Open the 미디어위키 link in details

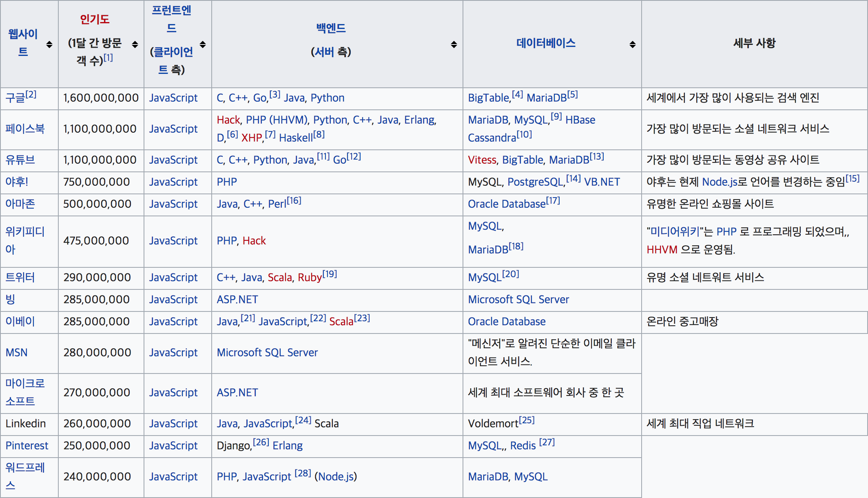click(x=675, y=232)
